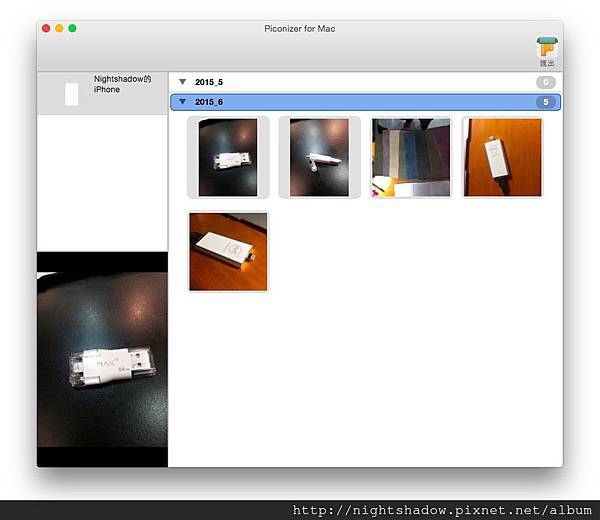
Task: Select fourth thumbnail of drive on orange surface
Action: coord(502,157)
